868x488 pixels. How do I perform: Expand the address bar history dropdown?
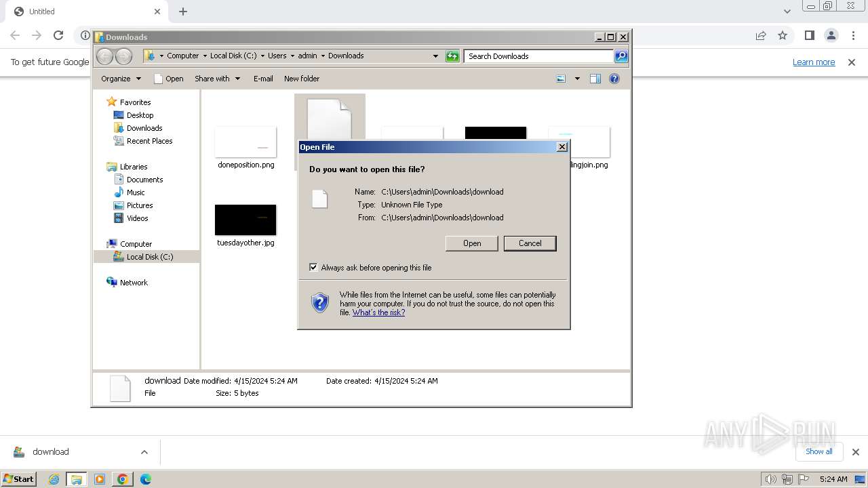[x=435, y=56]
